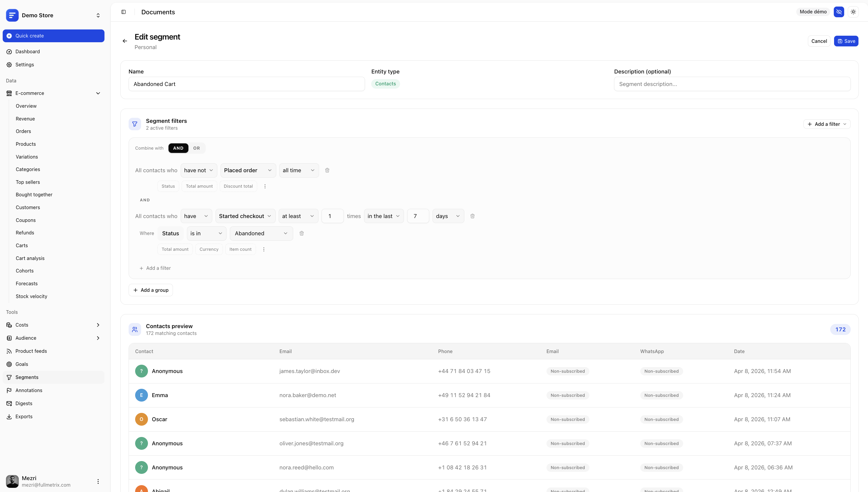Open the Dashboard from the sidebar

click(x=27, y=51)
